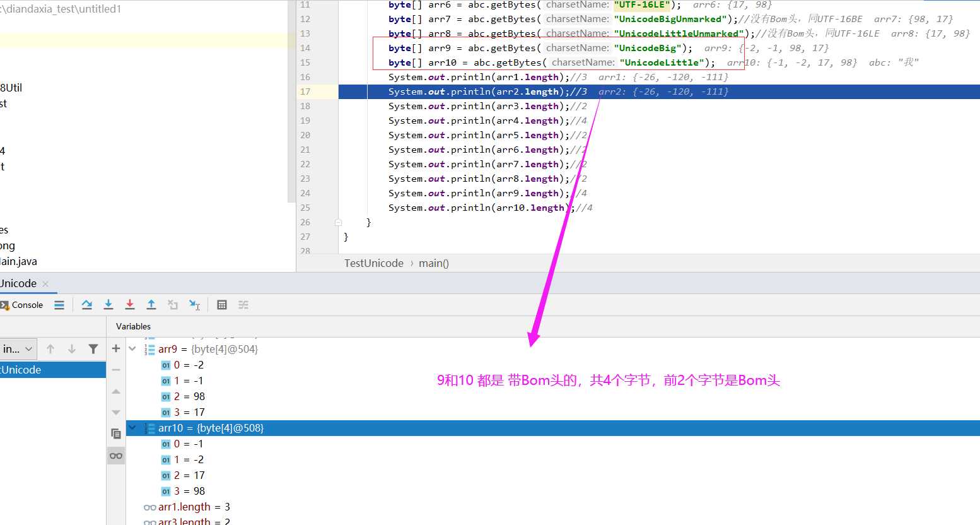Collapse the arr10 variable node
This screenshot has height=525, width=980.
click(x=132, y=428)
